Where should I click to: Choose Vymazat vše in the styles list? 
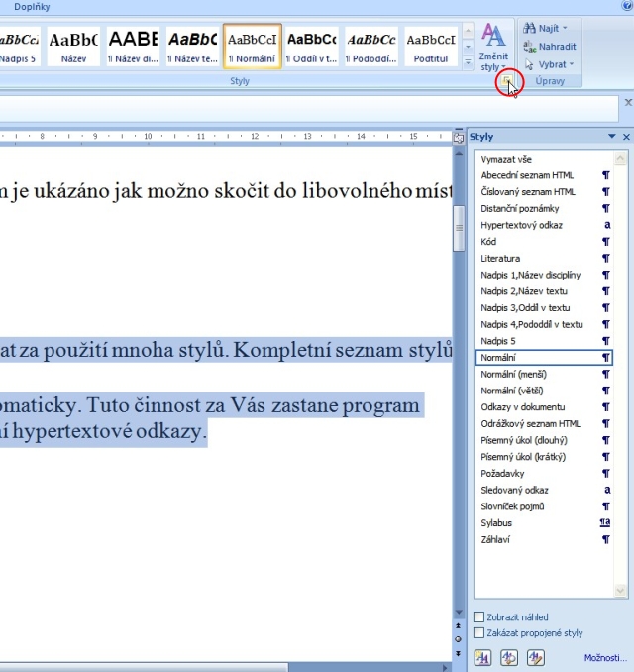(504, 159)
